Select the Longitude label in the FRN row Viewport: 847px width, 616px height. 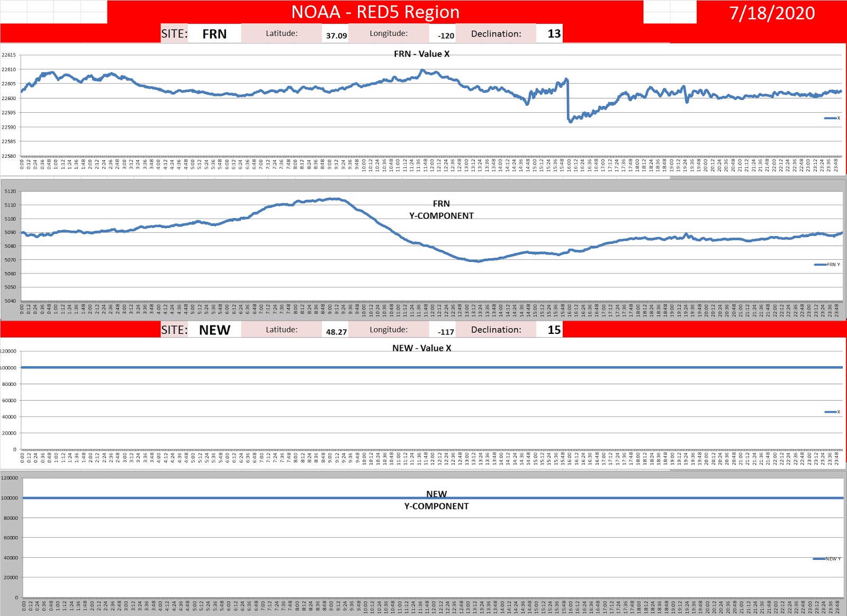(389, 33)
